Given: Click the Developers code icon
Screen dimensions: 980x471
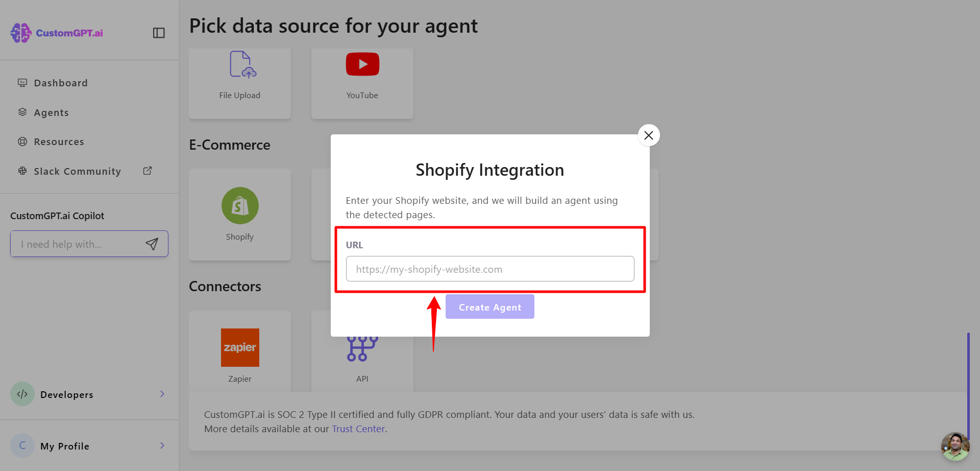Looking at the screenshot, I should pos(22,394).
